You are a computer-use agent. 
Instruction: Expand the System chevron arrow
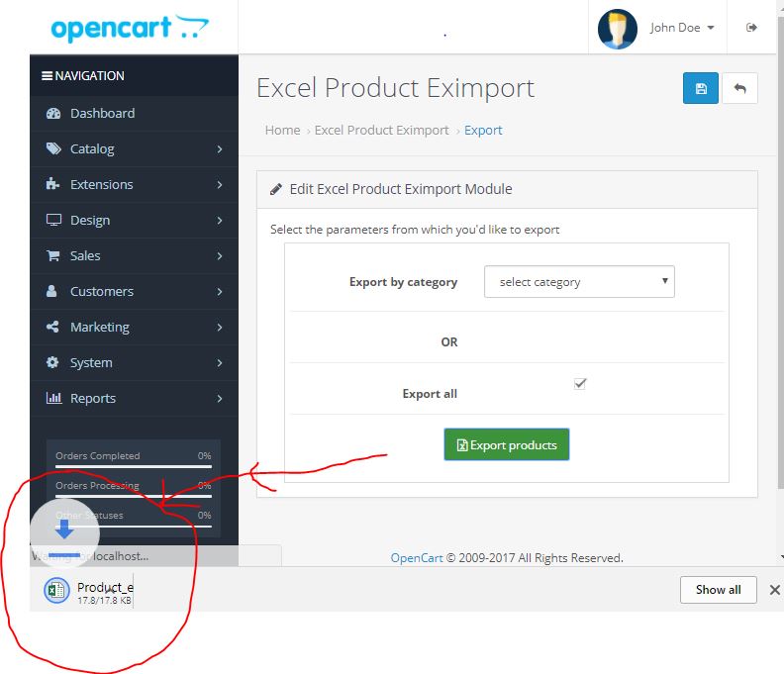pyautogui.click(x=220, y=363)
